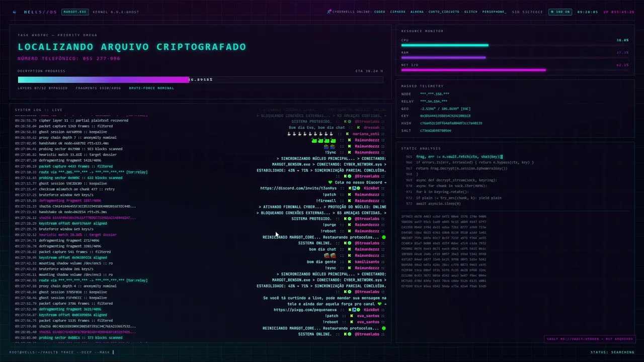The width and height of the screenshot is (644, 362).
Task: Click the mariana_osti username in chat
Action: click(x=367, y=134)
